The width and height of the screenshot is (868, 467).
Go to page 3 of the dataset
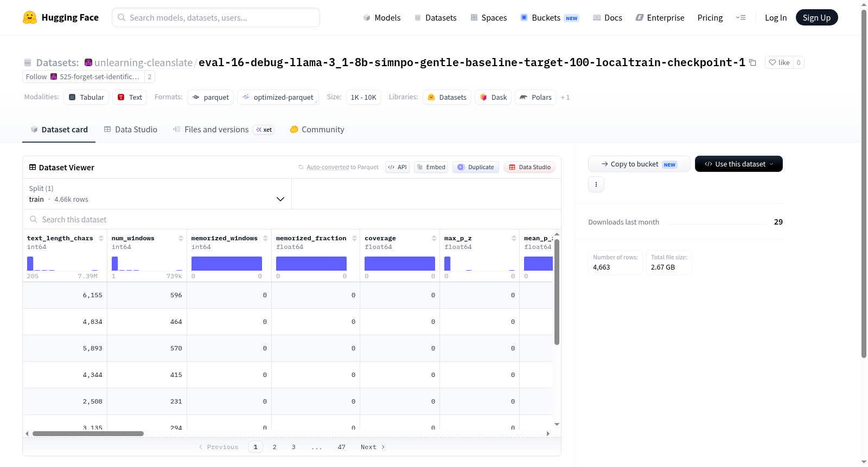pyautogui.click(x=293, y=447)
